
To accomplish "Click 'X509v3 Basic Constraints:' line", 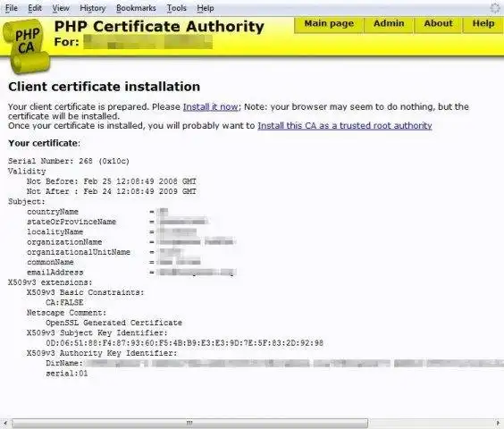I will pyautogui.click(x=86, y=292).
